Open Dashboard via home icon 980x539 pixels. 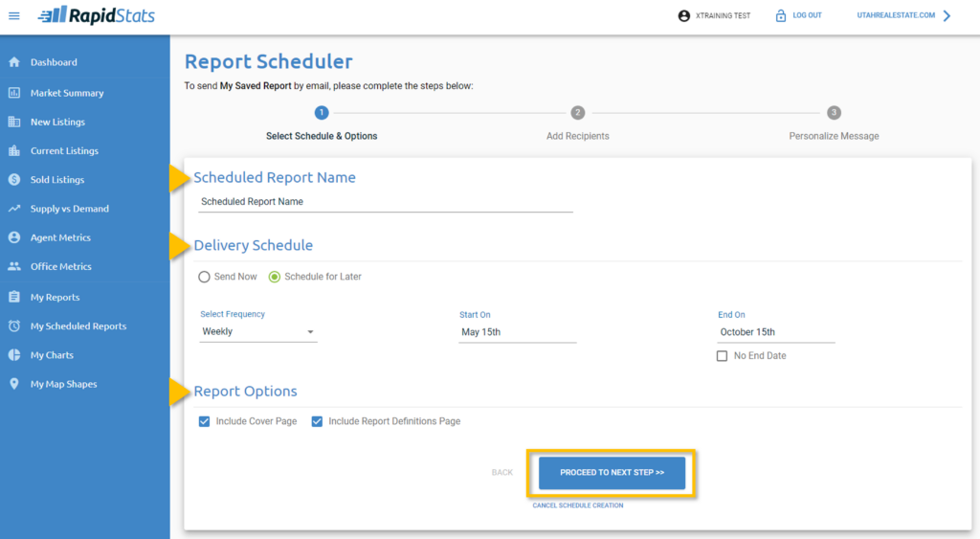click(x=14, y=62)
